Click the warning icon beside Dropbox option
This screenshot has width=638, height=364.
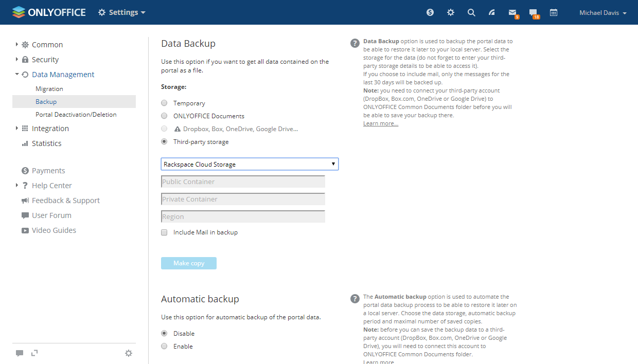pyautogui.click(x=178, y=129)
